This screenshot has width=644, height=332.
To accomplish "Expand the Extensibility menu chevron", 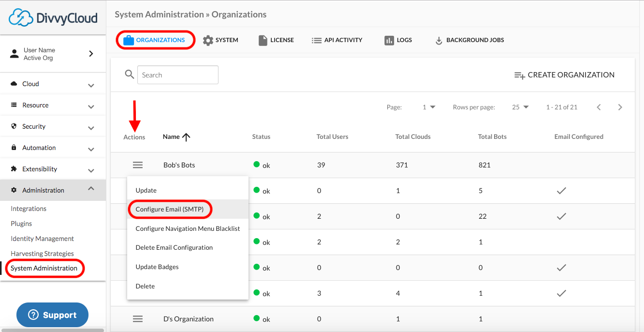I will click(x=91, y=170).
